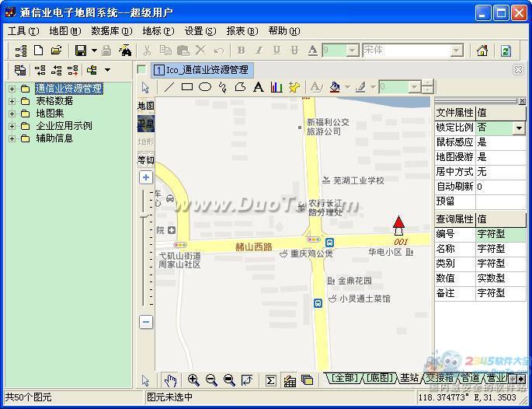
Task: Select the ellipse drawing tool
Action: pyautogui.click(x=205, y=87)
